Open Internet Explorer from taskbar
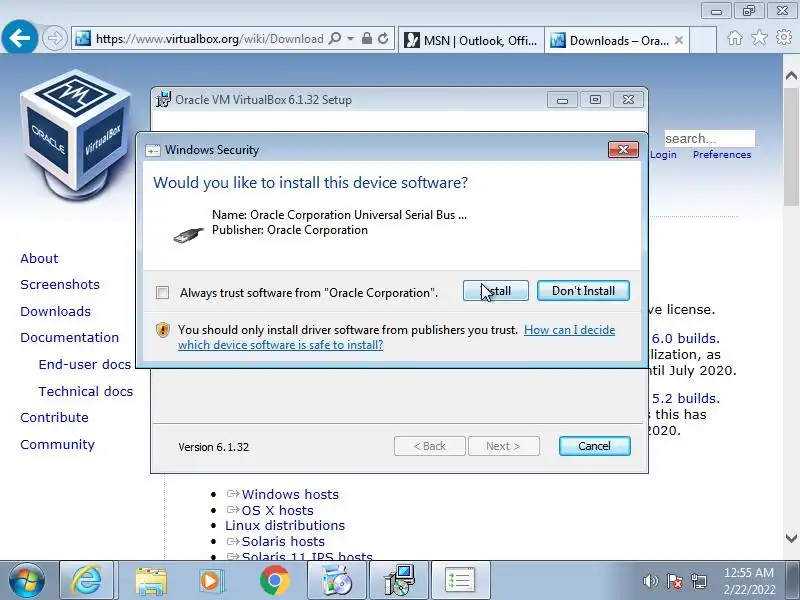The image size is (800, 600). coord(86,581)
